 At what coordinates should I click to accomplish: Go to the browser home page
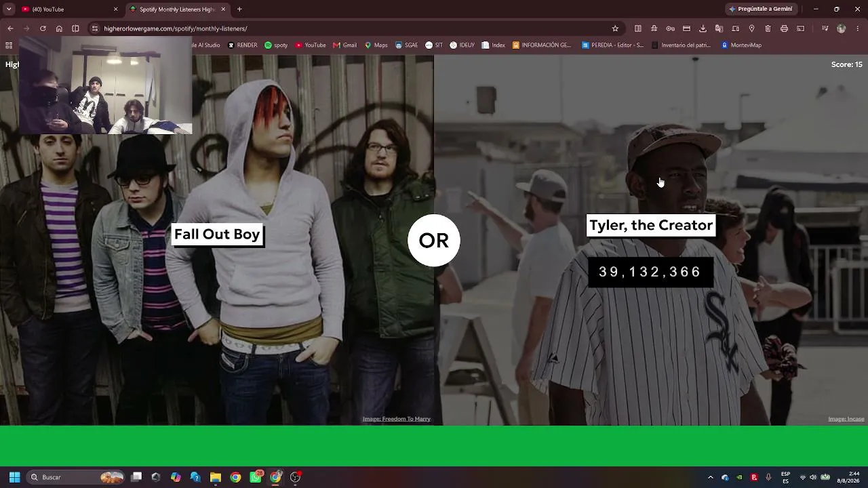coord(59,28)
